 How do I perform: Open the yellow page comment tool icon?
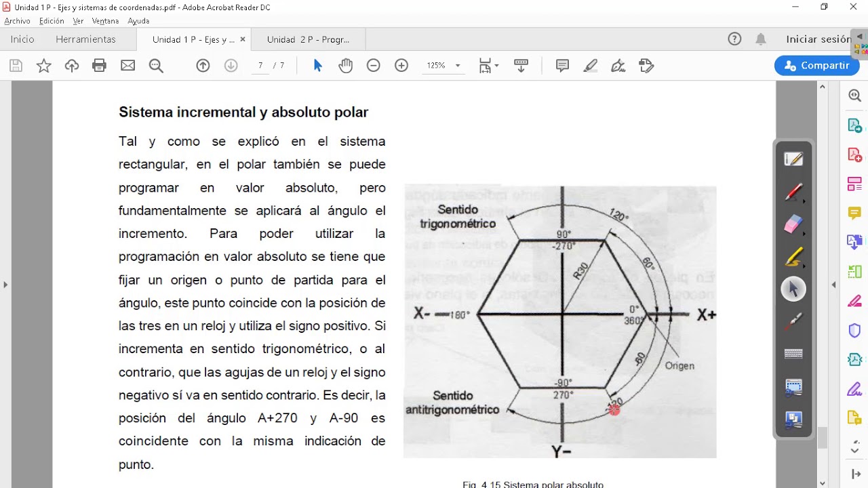click(854, 418)
